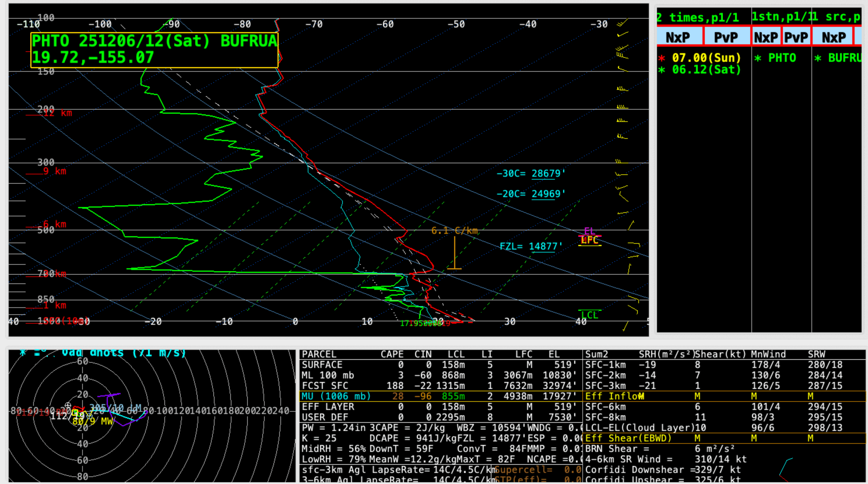Click PvP button under times list
Screen dimensions: 868x484
[x=726, y=37]
